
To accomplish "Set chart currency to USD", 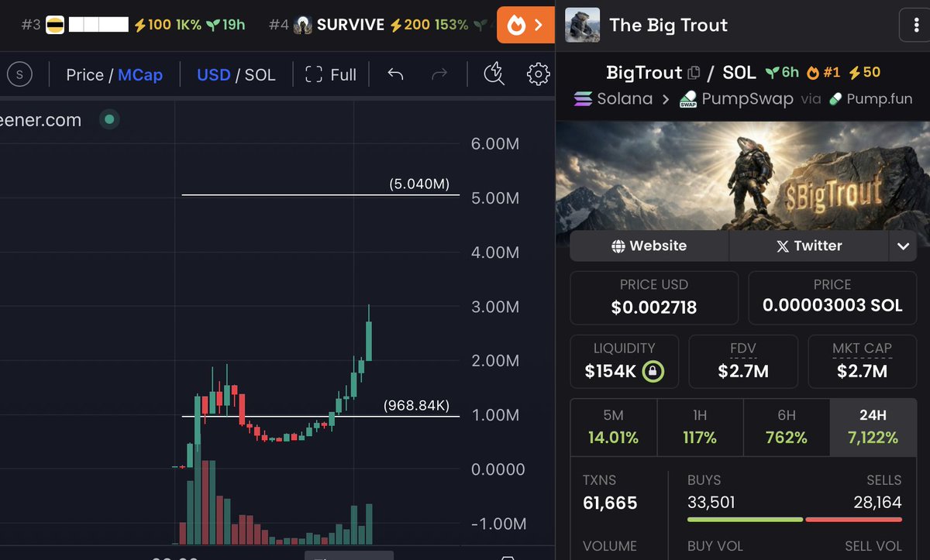I will pos(213,74).
